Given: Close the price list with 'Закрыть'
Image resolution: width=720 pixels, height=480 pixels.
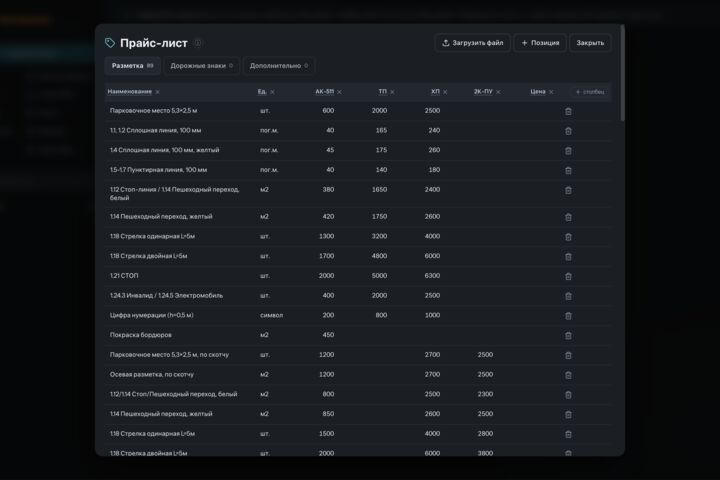Looking at the screenshot, I should [x=590, y=43].
